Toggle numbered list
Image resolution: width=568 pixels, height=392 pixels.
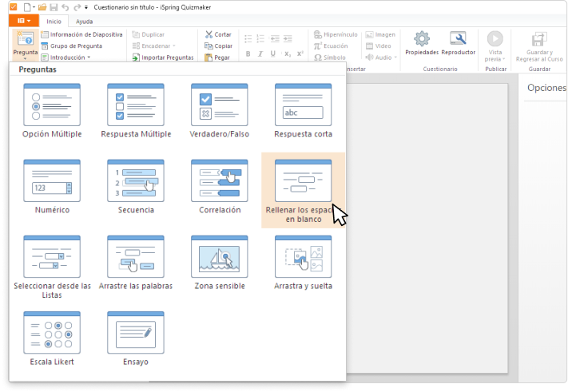[260, 39]
